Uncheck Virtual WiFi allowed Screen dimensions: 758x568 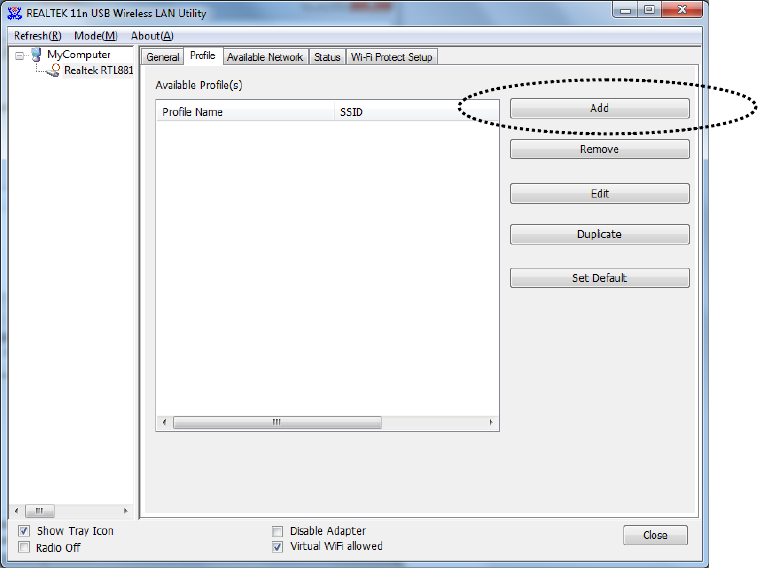pyautogui.click(x=277, y=547)
